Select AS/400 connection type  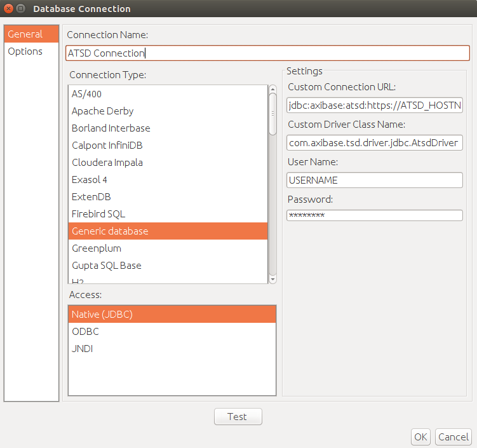coord(168,94)
